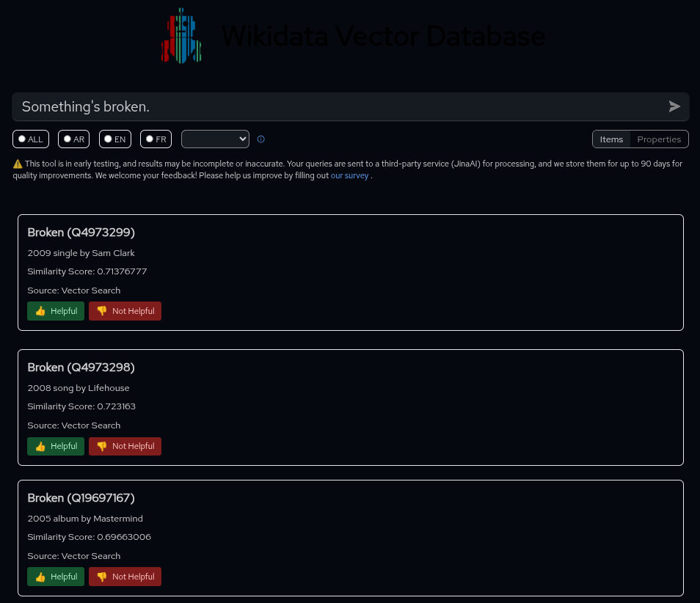Click into the search query input field
Screen dimensions: 700x603
tap(338, 107)
